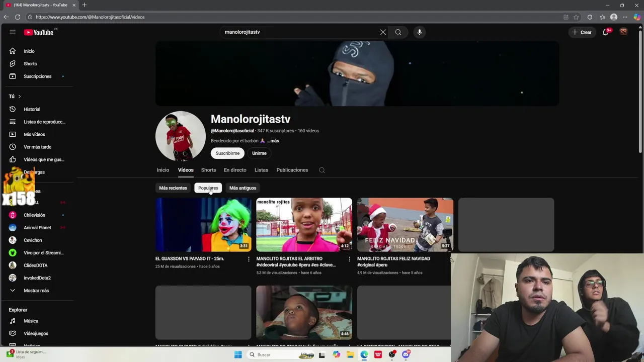The image size is (644, 362).
Task: Expand the Tú section chevron
Action: pos(20,97)
